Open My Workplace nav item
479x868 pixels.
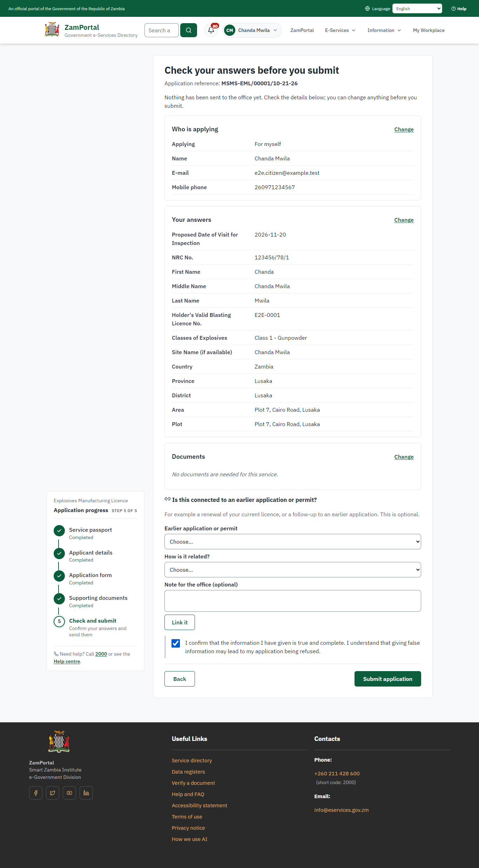[x=429, y=30]
